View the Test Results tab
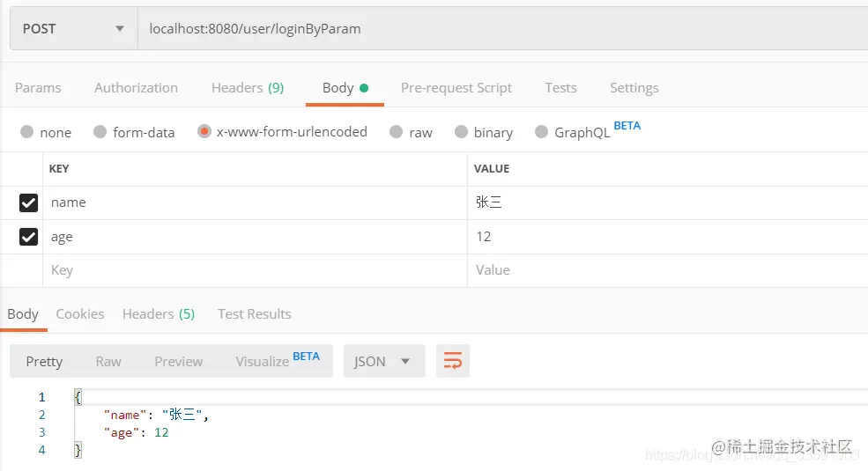The width and height of the screenshot is (868, 471). click(x=254, y=314)
